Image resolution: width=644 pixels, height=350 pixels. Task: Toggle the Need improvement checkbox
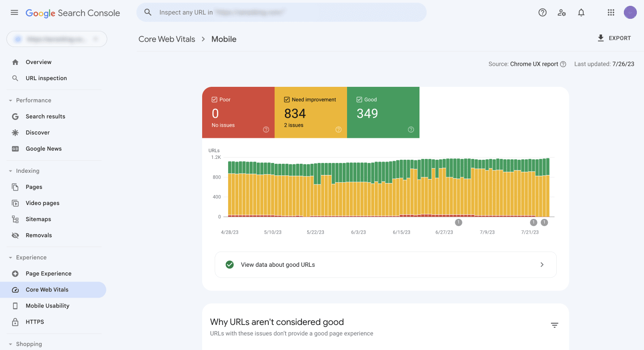tap(287, 100)
